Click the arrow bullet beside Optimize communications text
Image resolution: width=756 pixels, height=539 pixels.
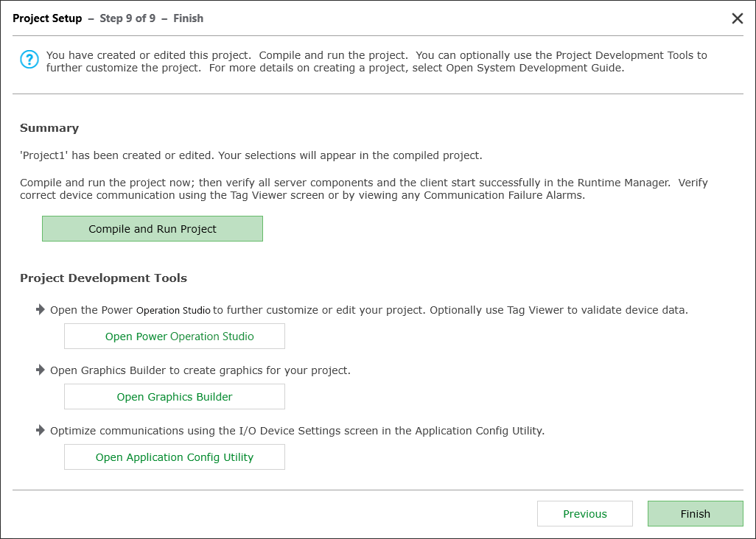[x=41, y=431]
